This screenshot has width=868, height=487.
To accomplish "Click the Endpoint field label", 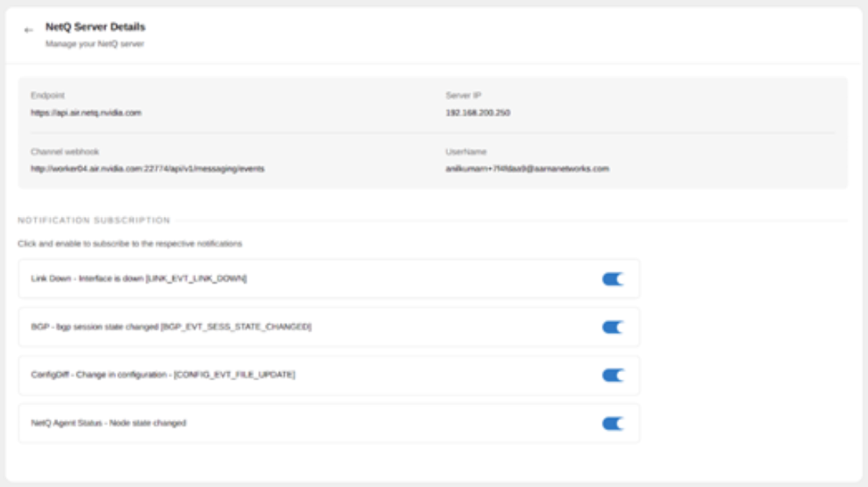I will tap(48, 96).
